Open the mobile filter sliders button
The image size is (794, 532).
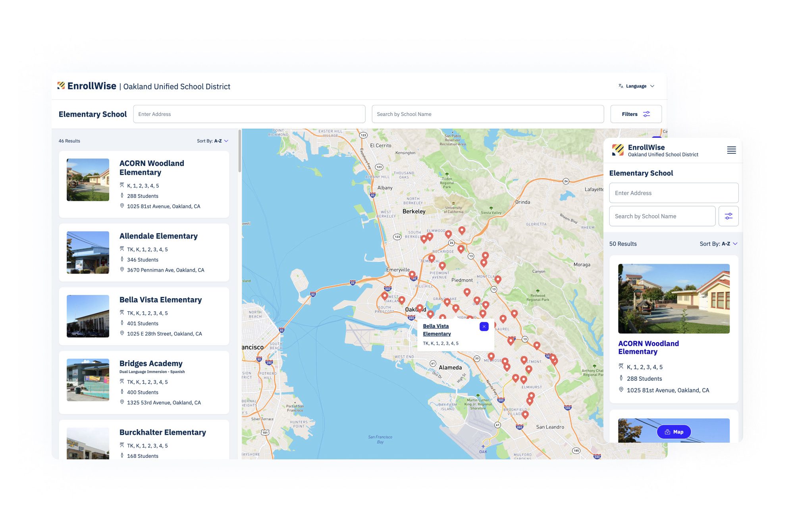pyautogui.click(x=728, y=216)
